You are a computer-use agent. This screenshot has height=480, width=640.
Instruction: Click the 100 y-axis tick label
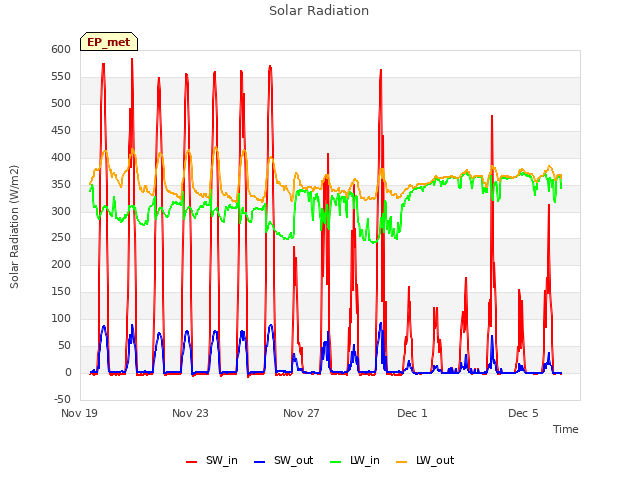[x=61, y=318]
